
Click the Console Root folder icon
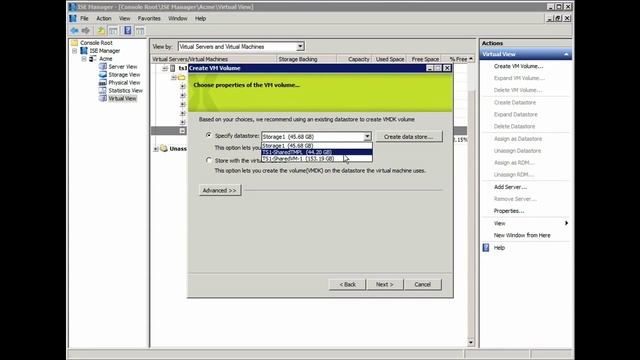pos(74,42)
